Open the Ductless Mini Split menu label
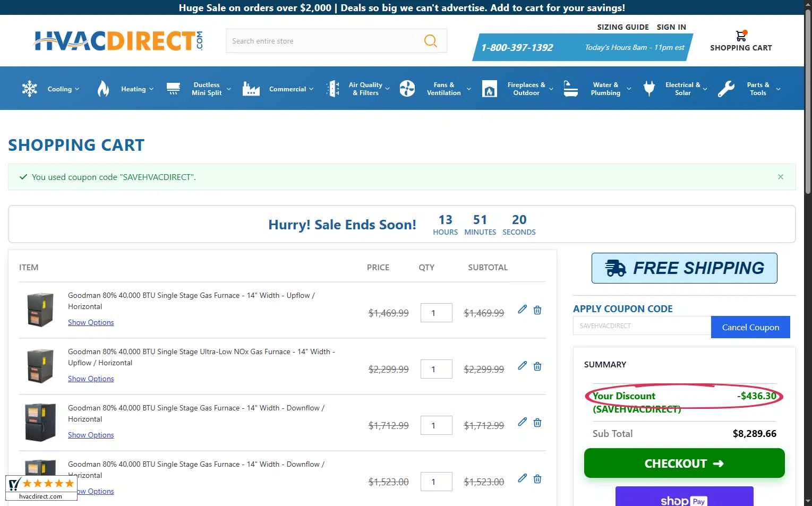This screenshot has width=812, height=506. [x=207, y=89]
